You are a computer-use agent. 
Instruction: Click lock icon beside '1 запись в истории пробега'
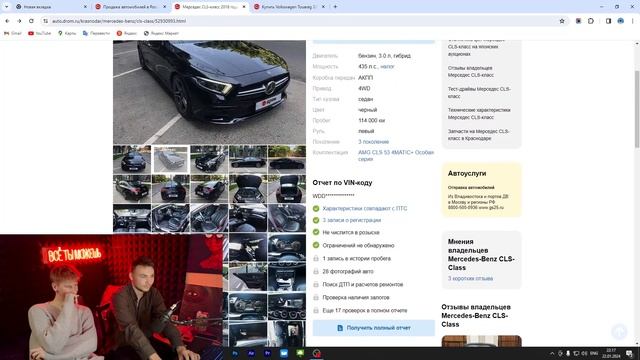tap(316, 258)
